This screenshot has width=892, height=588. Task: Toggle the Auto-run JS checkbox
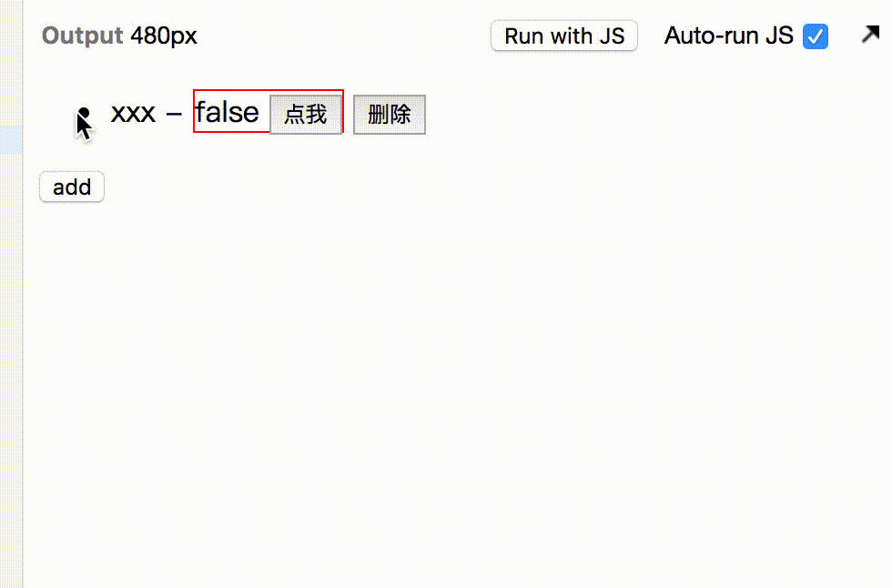click(816, 36)
